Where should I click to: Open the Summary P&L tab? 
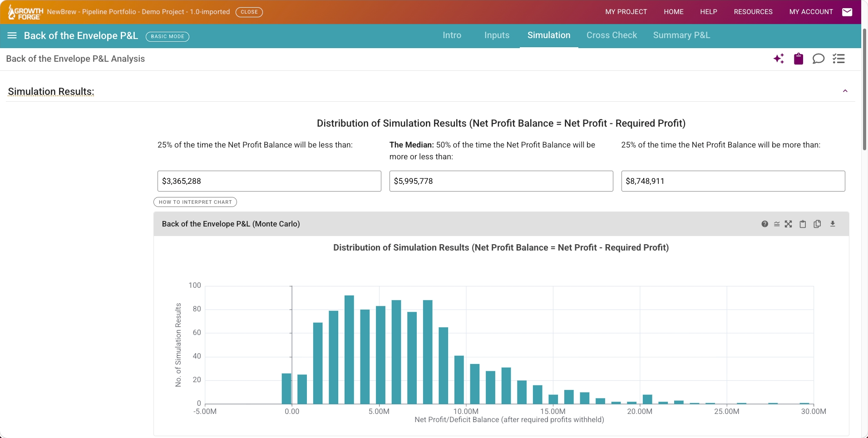coord(681,35)
